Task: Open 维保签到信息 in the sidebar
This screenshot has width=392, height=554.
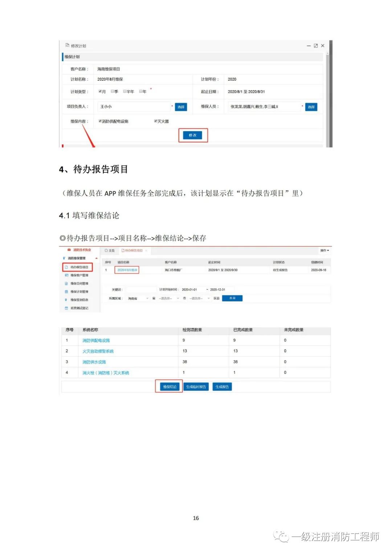Action: [79, 300]
